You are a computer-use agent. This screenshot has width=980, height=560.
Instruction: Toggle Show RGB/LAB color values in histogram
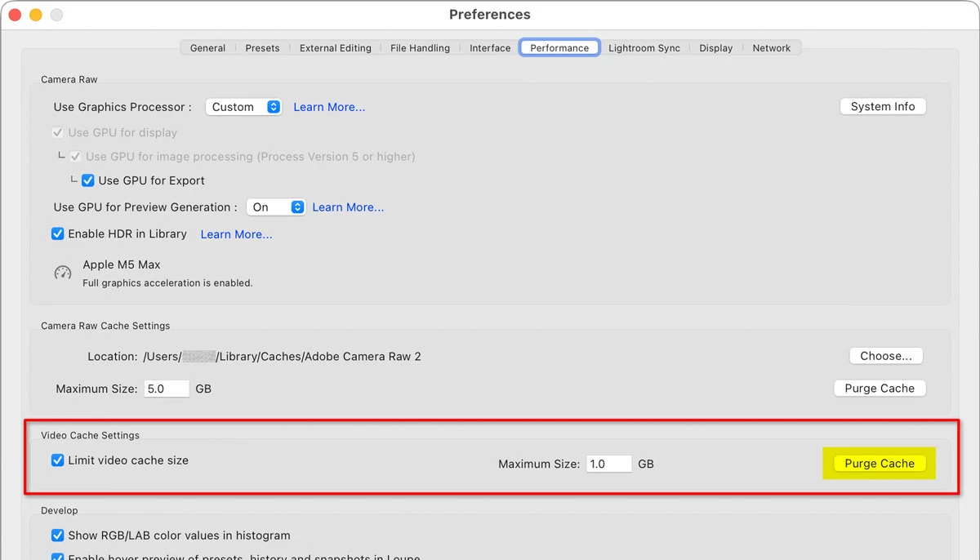click(x=57, y=536)
